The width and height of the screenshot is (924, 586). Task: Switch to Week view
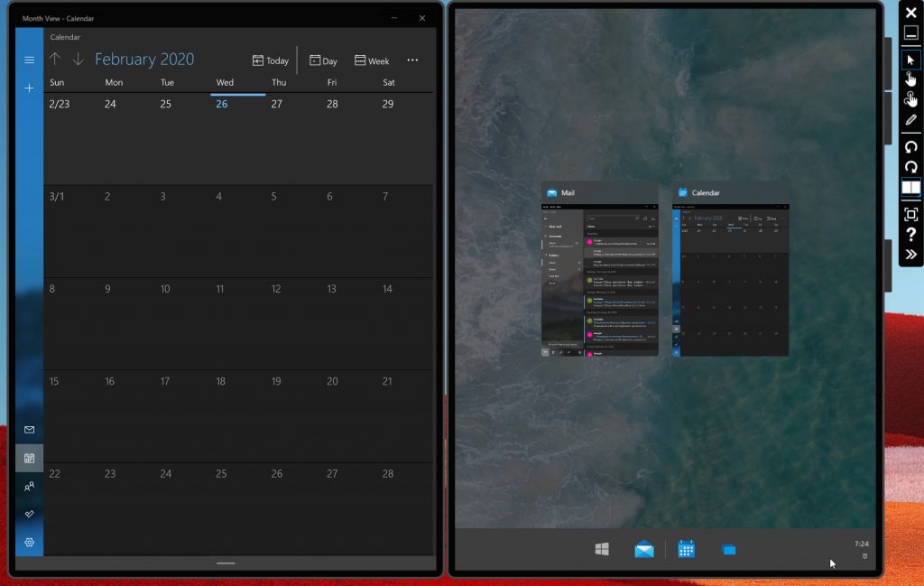[372, 60]
